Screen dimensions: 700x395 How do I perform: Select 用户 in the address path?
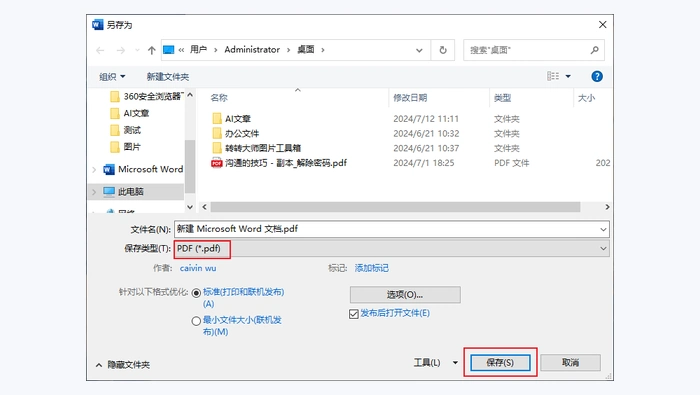(198, 50)
